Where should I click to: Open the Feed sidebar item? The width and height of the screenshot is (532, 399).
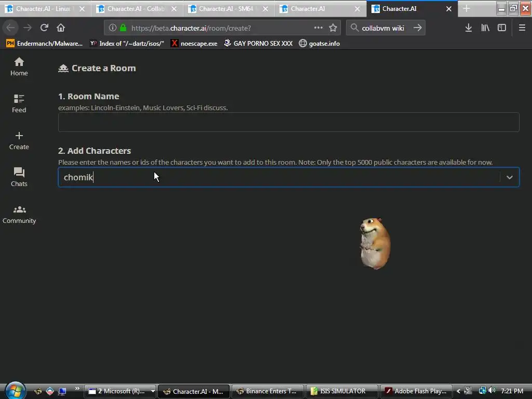coord(19,103)
